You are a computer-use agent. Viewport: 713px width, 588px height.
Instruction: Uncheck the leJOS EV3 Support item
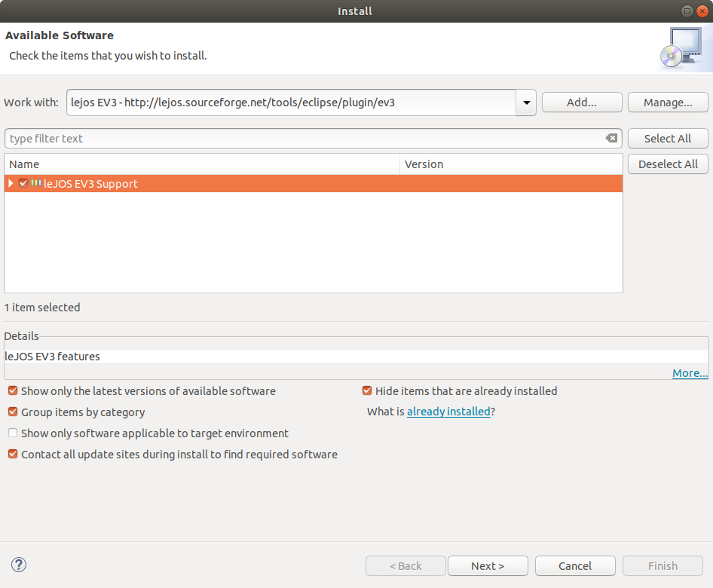[23, 183]
